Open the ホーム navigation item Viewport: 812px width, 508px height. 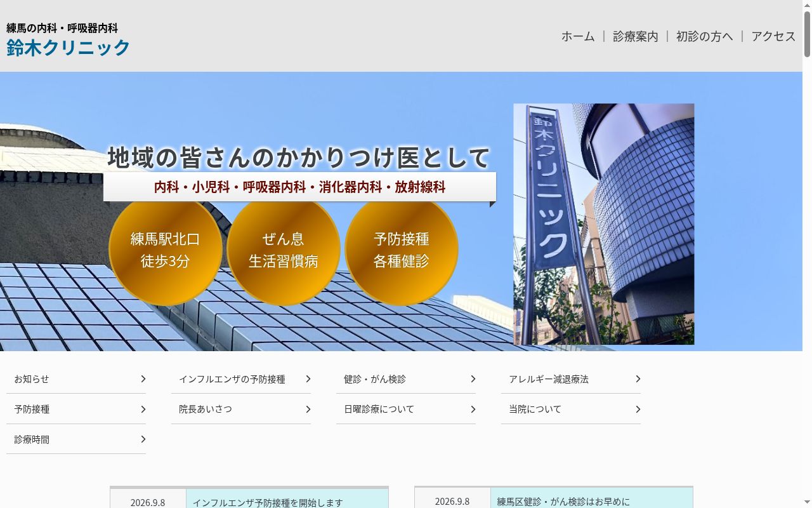point(578,36)
